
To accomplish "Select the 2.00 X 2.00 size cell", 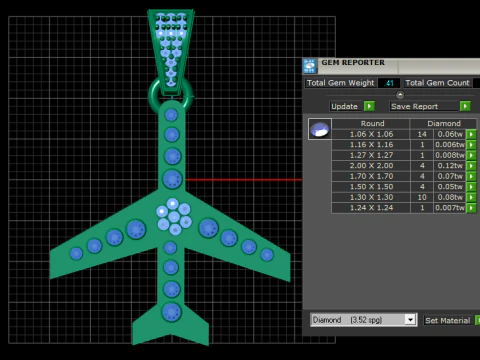I will click(x=371, y=166).
